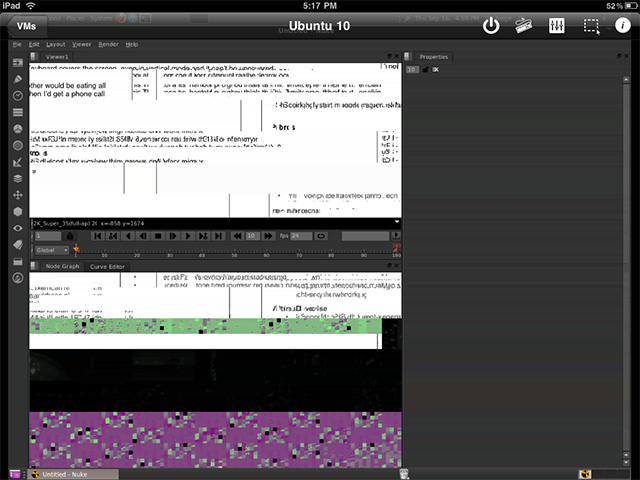
Task: Select the Properties tab
Action: click(x=433, y=57)
